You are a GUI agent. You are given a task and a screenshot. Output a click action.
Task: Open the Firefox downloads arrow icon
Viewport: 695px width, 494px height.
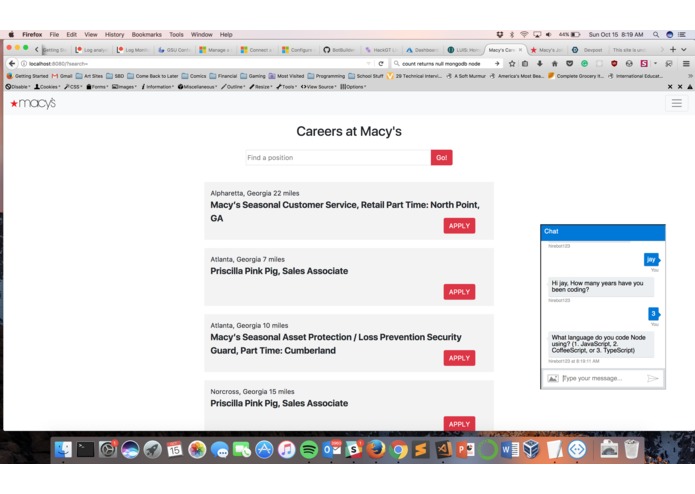[x=539, y=64]
